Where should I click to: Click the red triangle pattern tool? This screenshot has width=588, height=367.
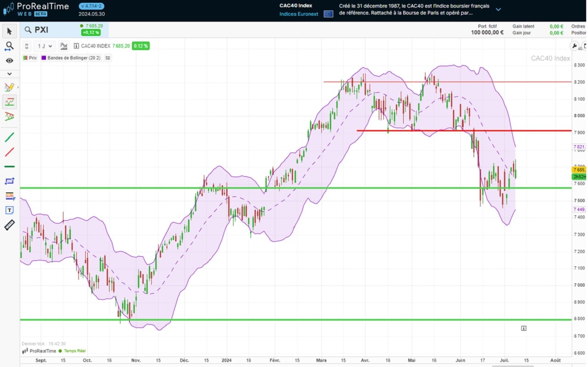pos(9,116)
